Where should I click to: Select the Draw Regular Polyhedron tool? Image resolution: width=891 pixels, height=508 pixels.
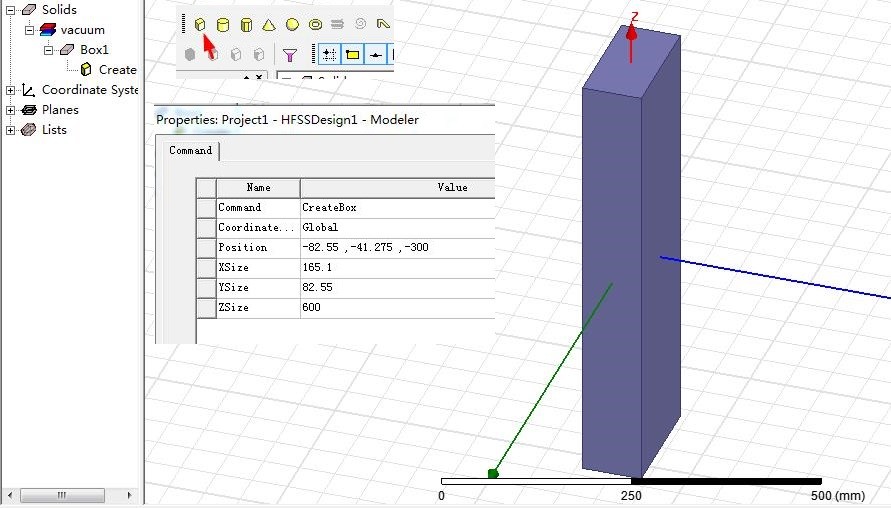click(246, 24)
